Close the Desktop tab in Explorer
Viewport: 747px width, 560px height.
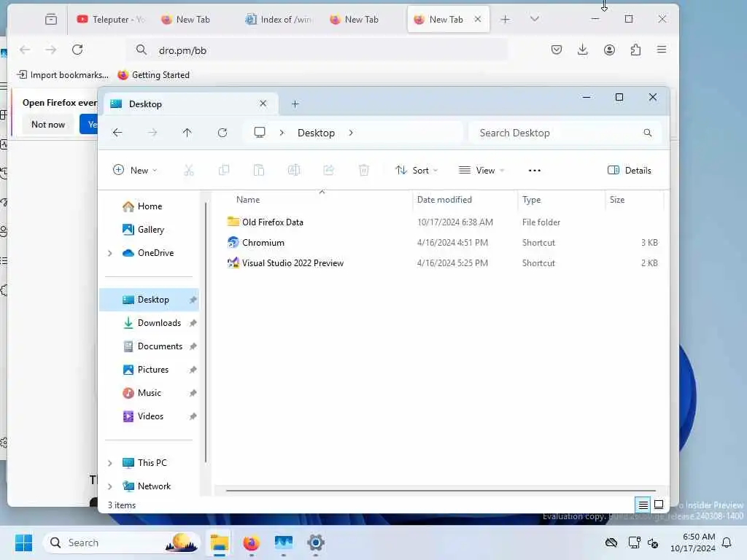(263, 104)
